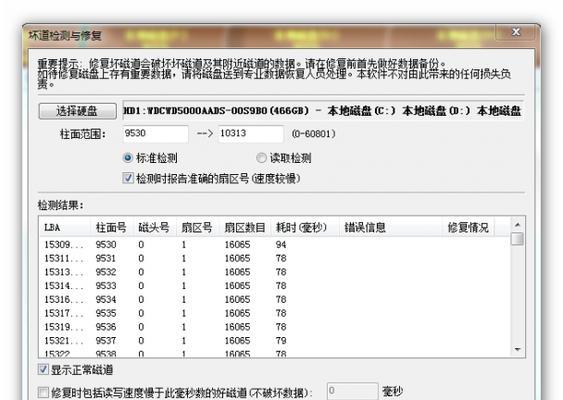
Task: Select the result row for cylinder 9537
Action: pos(275,340)
